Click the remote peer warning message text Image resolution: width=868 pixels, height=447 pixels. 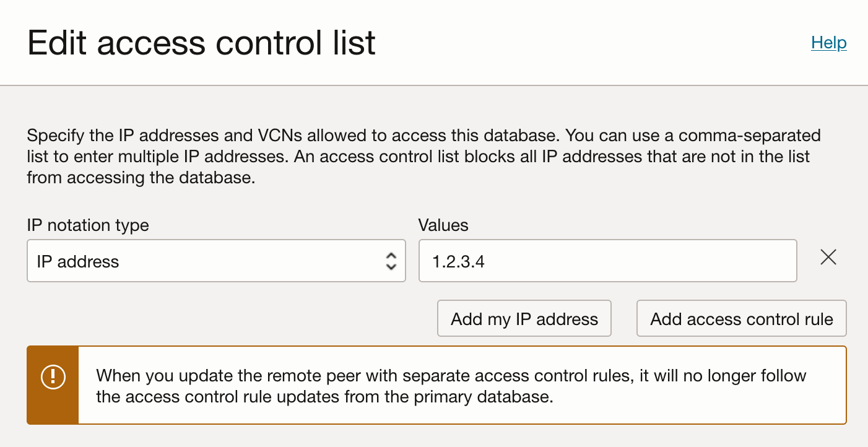(451, 386)
